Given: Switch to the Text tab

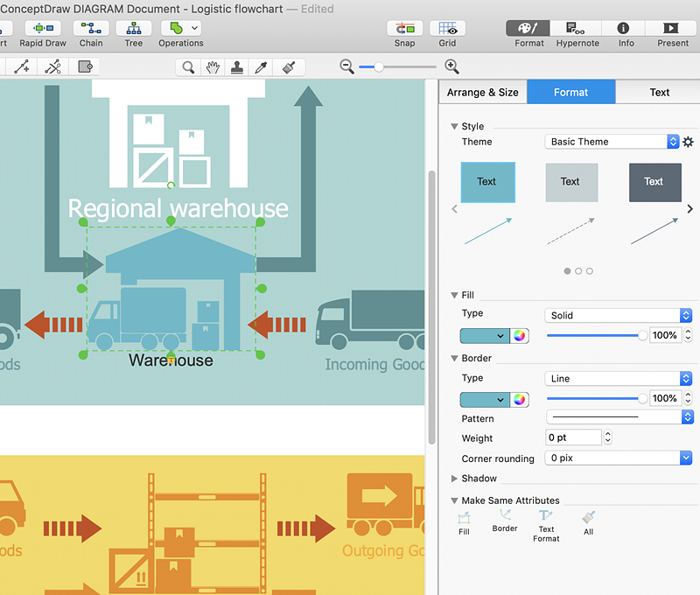Looking at the screenshot, I should coord(659,92).
